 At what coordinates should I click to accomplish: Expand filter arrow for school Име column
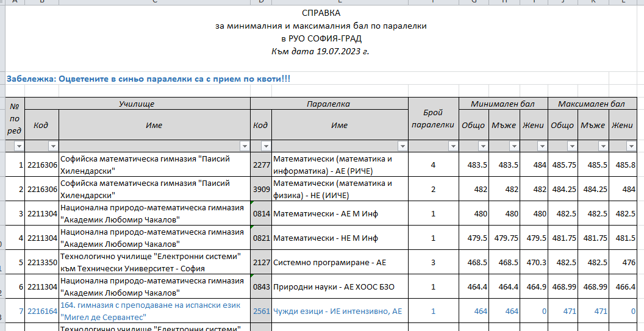click(245, 146)
